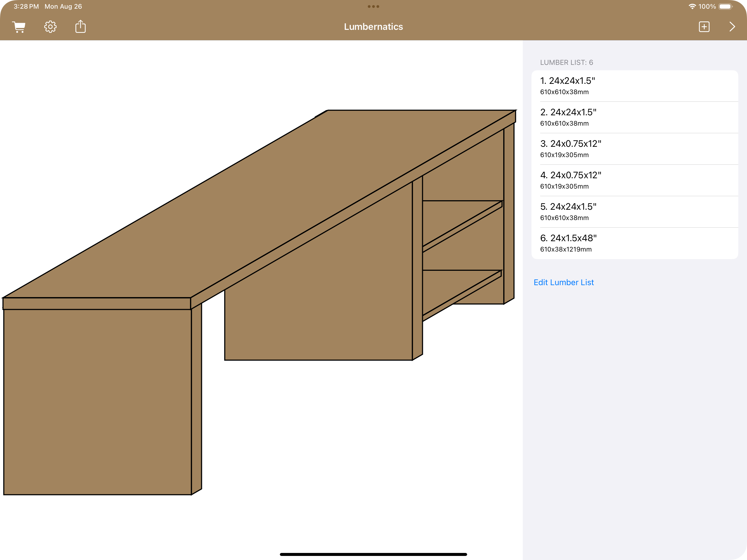
Task: Tap the Wi-Fi status icon
Action: [x=692, y=7]
